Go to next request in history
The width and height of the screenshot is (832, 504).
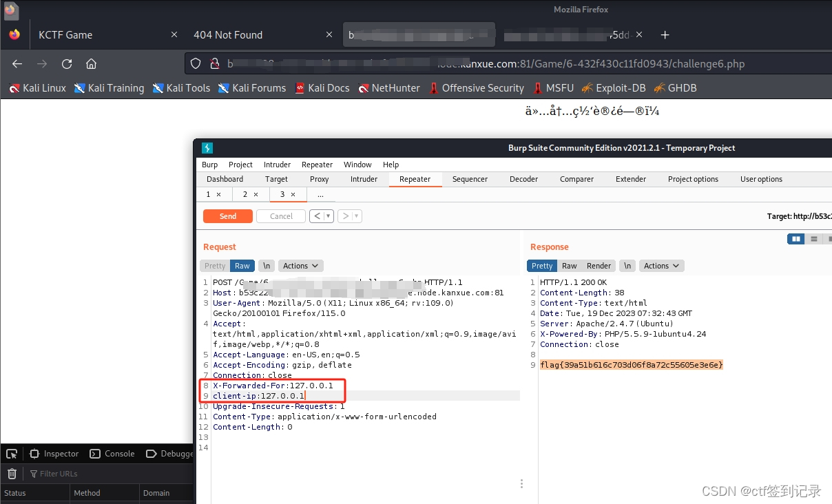click(x=346, y=216)
